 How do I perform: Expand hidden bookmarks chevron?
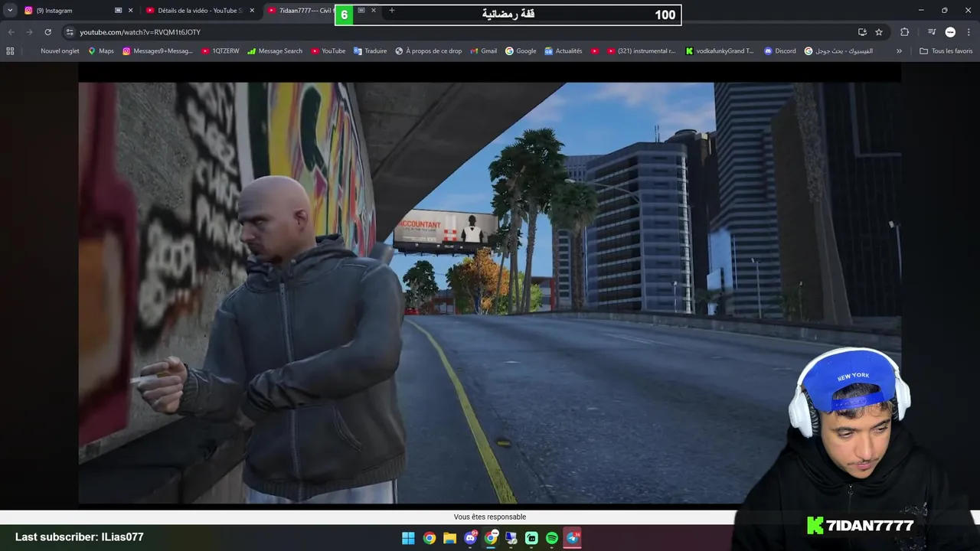(x=899, y=51)
